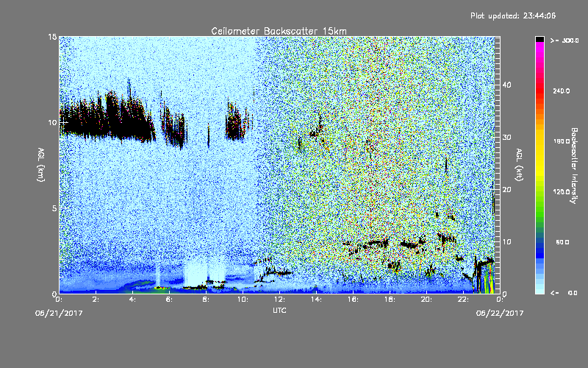Click the "22:" hour label on time axis
This screenshot has width=588, height=368.
point(464,300)
